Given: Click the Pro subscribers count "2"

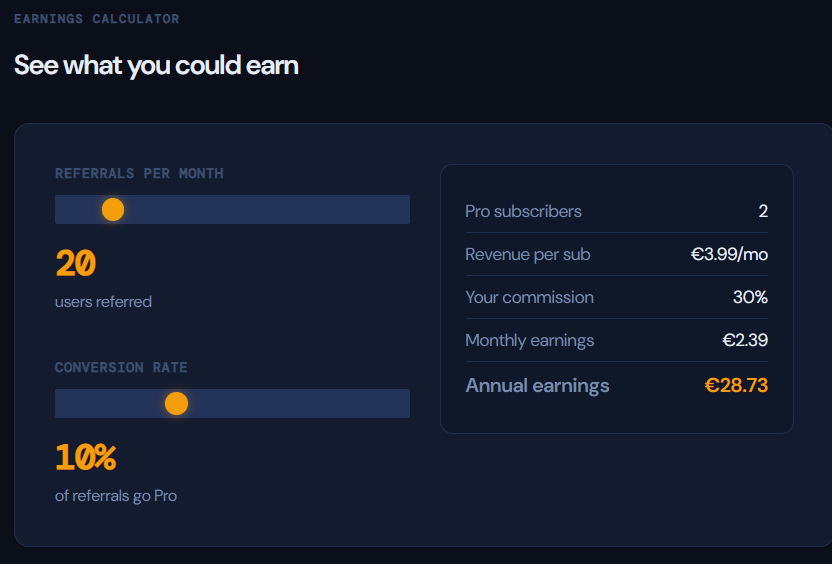Looking at the screenshot, I should tap(763, 211).
